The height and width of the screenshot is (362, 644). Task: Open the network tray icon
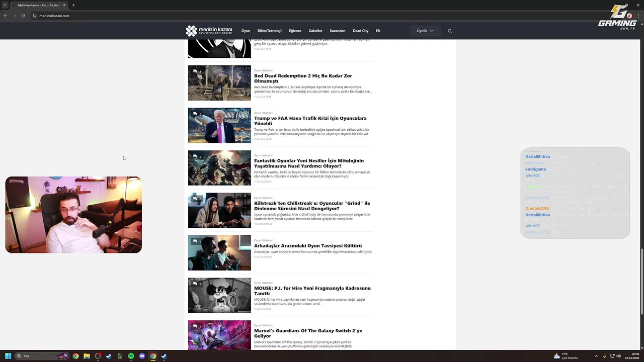tap(612, 356)
